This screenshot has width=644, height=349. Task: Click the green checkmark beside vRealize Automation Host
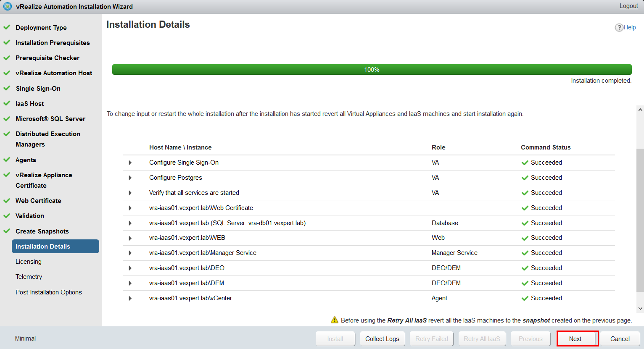point(7,73)
